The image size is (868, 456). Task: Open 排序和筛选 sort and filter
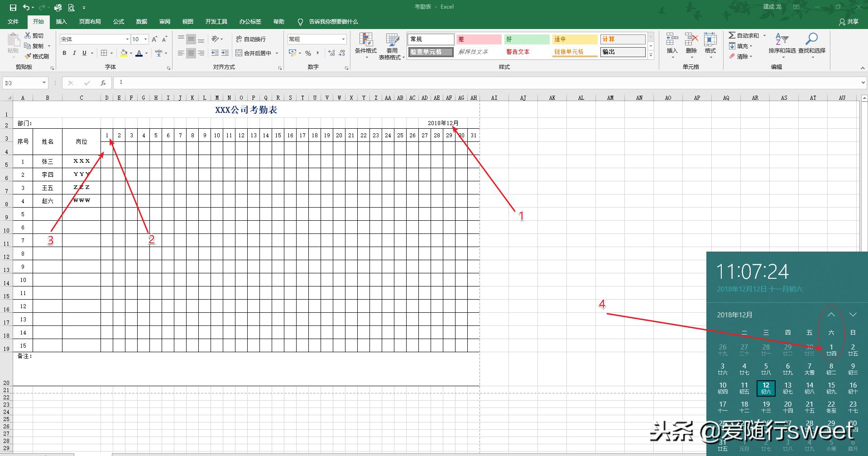[782, 45]
